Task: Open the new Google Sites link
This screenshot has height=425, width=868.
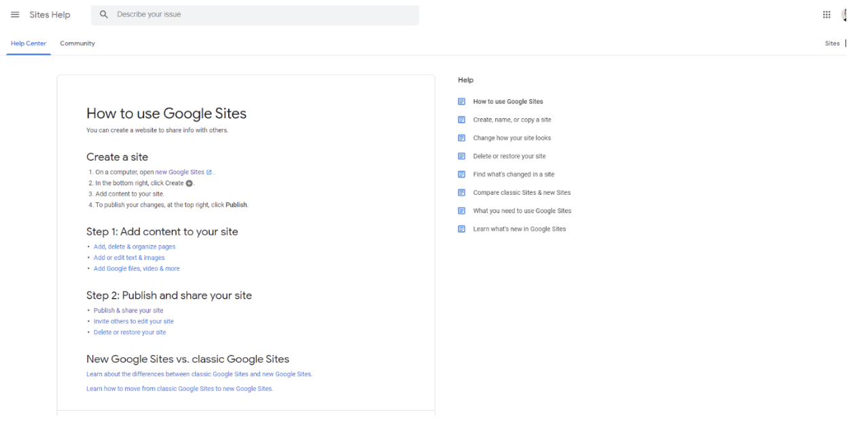Action: coord(180,172)
